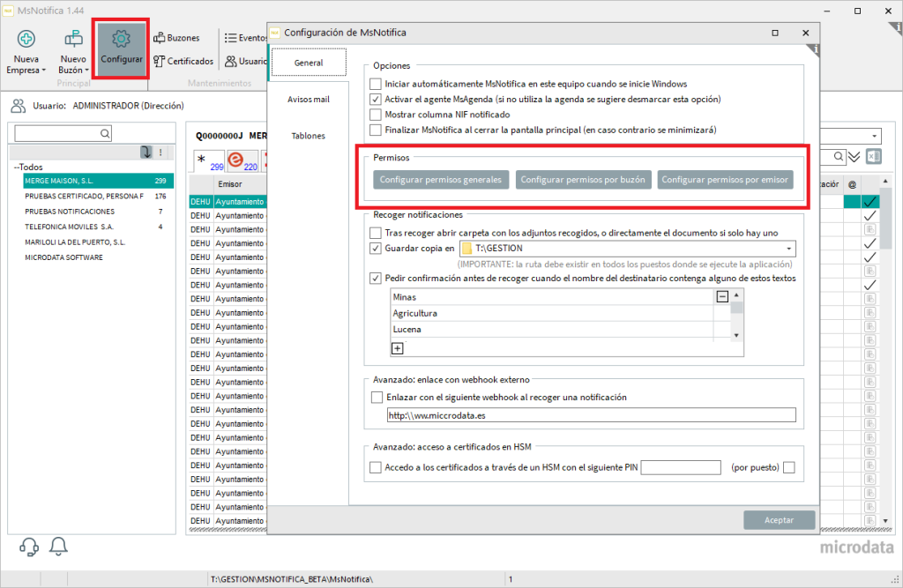Click the Aceptar button
The image size is (903, 588).
[x=780, y=520]
